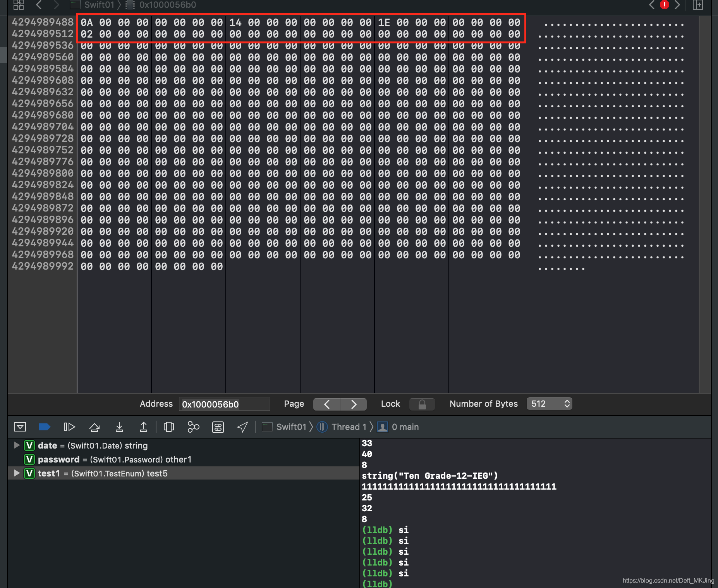The height and width of the screenshot is (588, 718).
Task: Click the memory address 4294989512
Action: click(x=43, y=34)
